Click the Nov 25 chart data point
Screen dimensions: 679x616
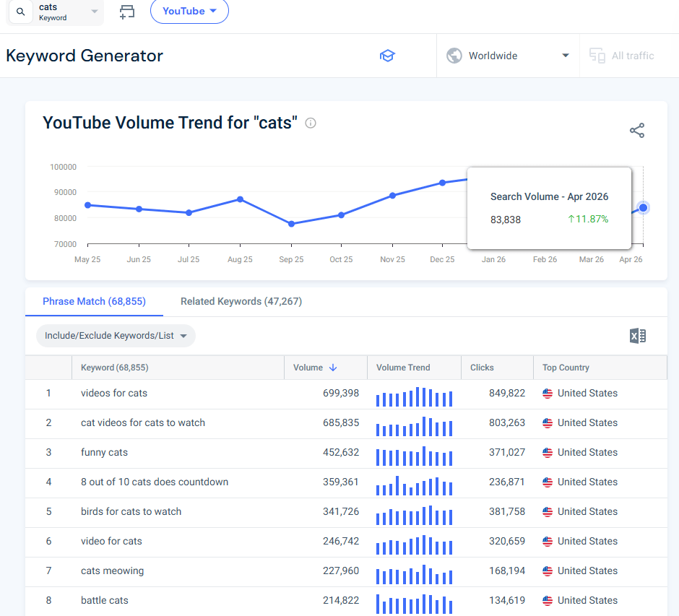point(392,195)
